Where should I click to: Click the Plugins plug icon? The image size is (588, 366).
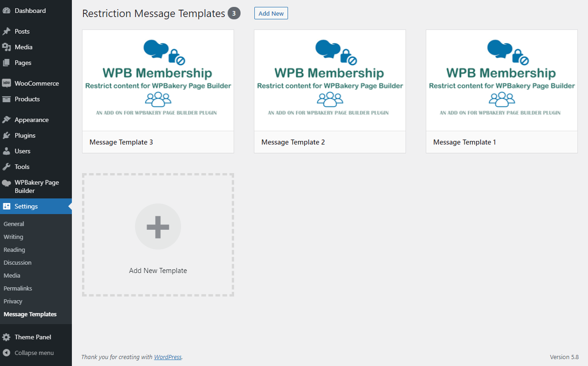(x=6, y=135)
